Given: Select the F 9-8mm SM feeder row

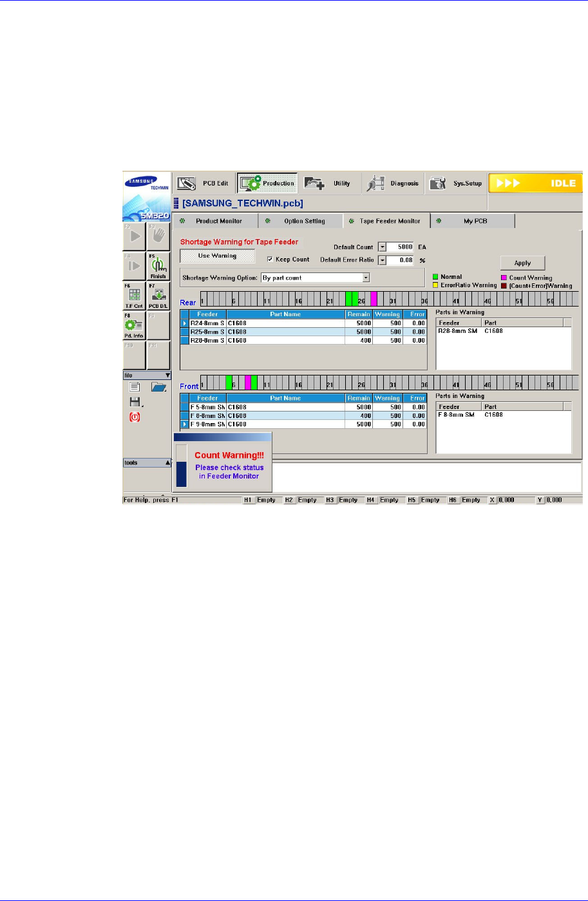Looking at the screenshot, I should coord(303,424).
